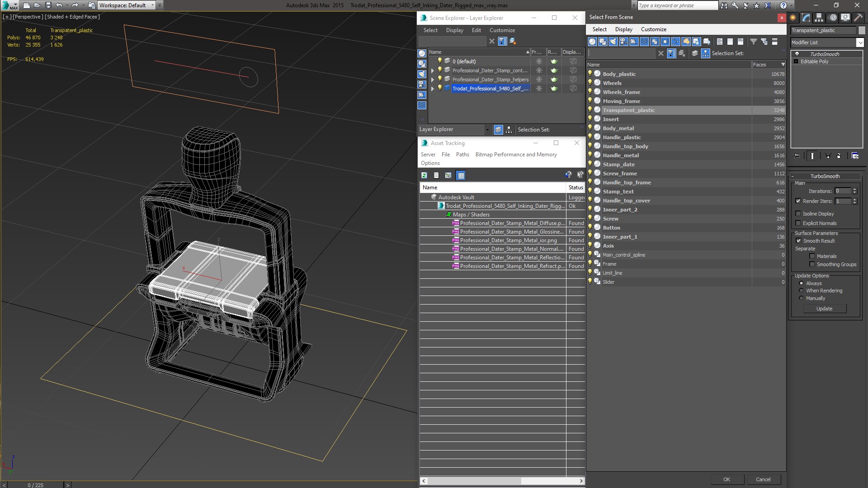This screenshot has height=488, width=868.
Task: Switch Asset Tracking to table view icon
Action: (x=461, y=175)
